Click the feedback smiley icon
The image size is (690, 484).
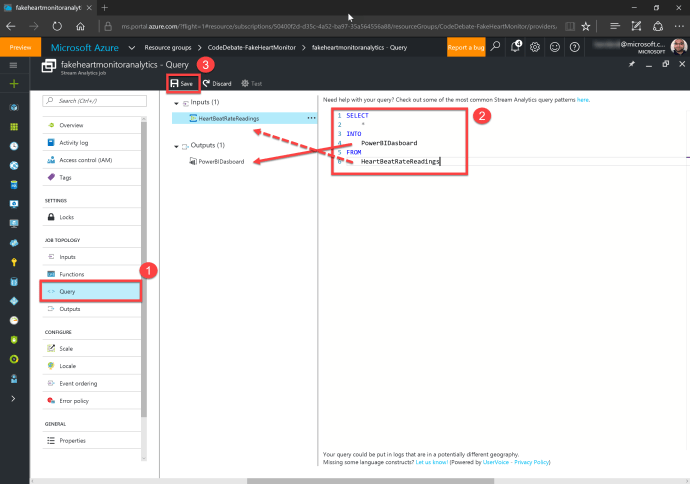(x=555, y=46)
